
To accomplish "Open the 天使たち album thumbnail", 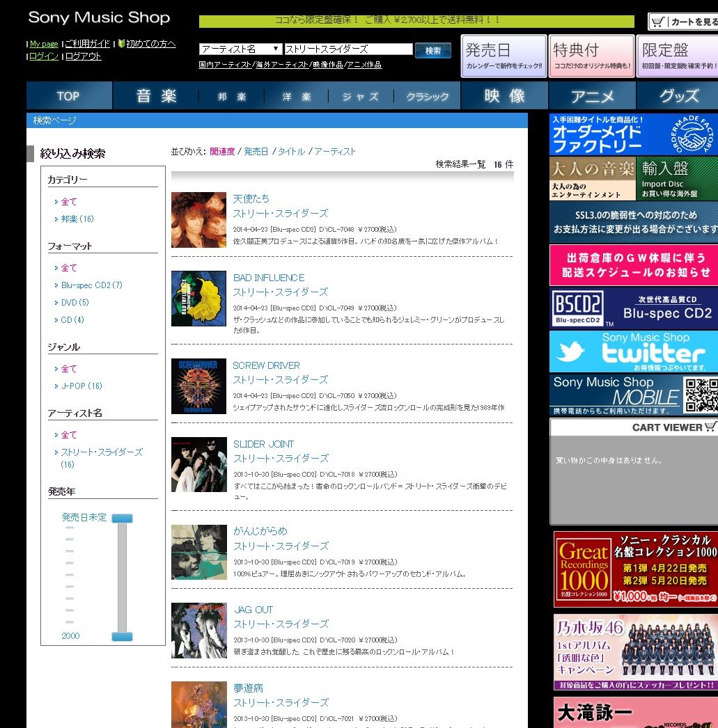I will click(x=198, y=220).
